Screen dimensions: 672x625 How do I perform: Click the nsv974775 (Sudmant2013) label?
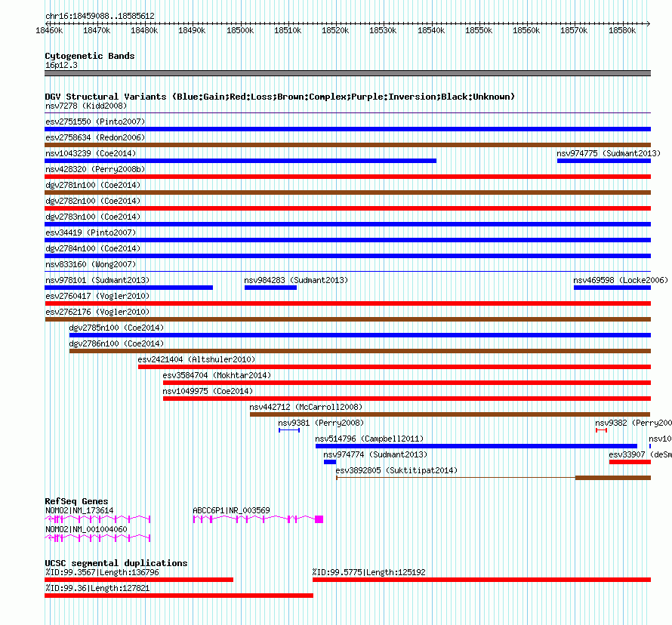click(x=609, y=153)
